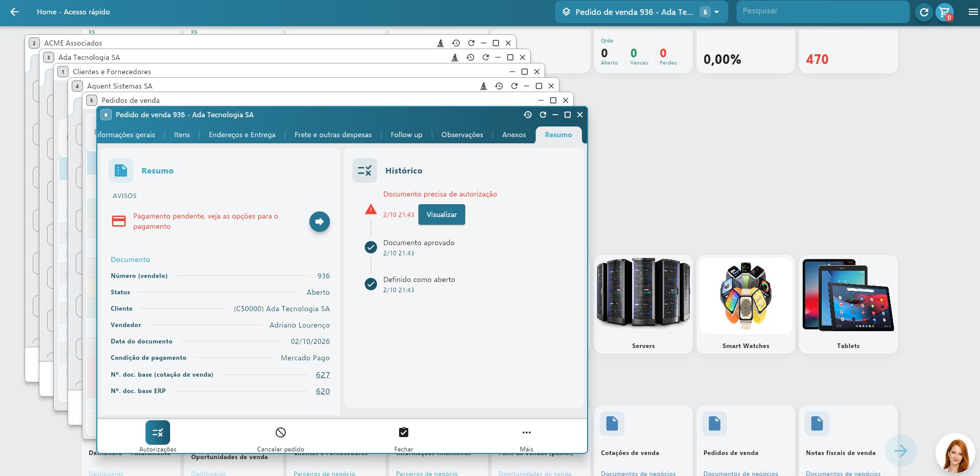Click the Cotações de venda document icon
This screenshot has height=476, width=980.
(x=612, y=424)
